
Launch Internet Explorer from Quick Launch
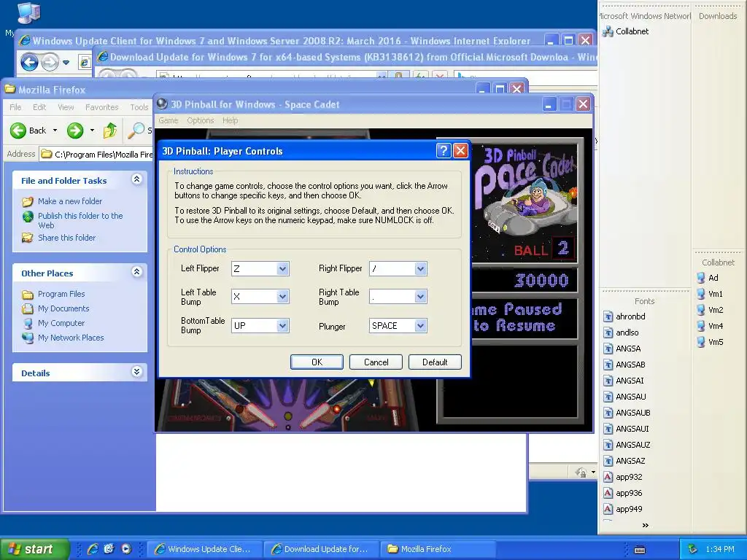pos(93,549)
